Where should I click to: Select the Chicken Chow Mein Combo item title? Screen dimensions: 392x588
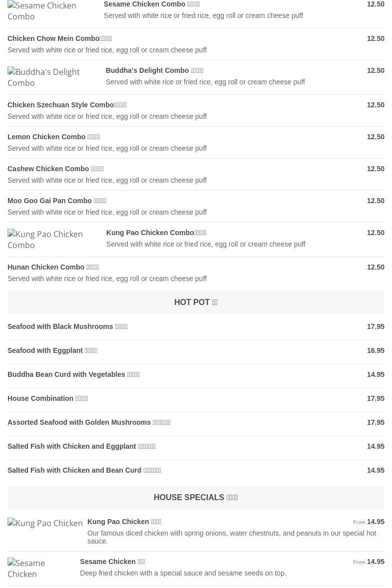click(x=60, y=38)
